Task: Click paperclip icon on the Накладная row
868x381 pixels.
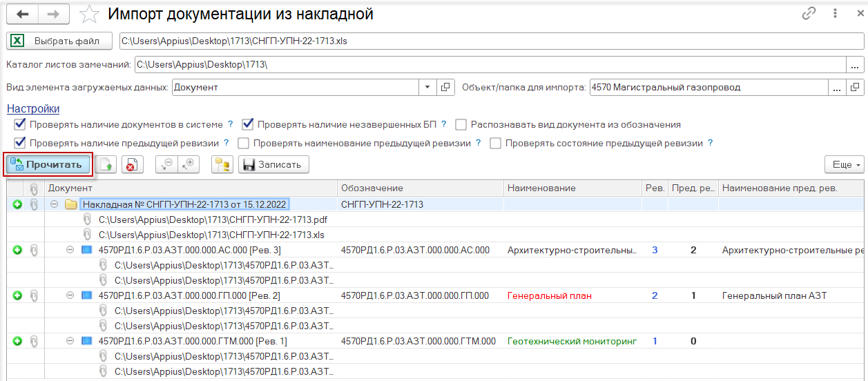Action: coord(33,204)
